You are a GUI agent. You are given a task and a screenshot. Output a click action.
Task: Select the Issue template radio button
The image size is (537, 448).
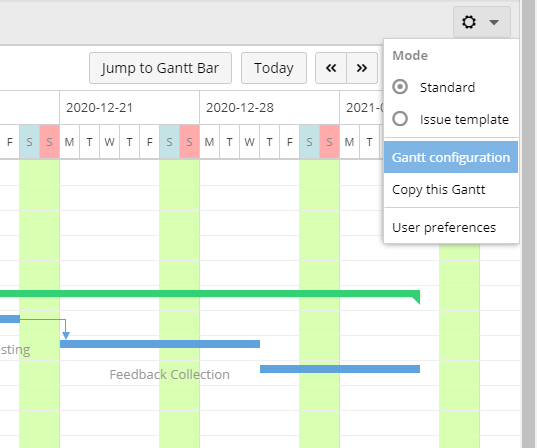pos(400,119)
